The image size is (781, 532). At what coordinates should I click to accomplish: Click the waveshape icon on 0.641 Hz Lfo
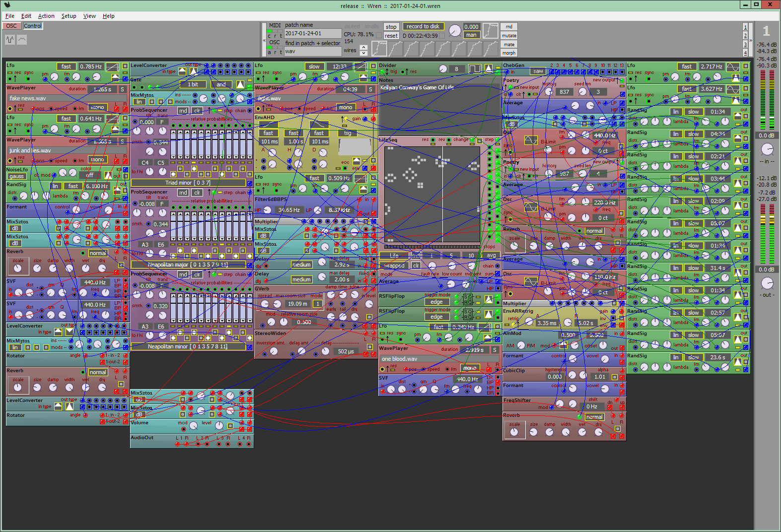click(112, 119)
